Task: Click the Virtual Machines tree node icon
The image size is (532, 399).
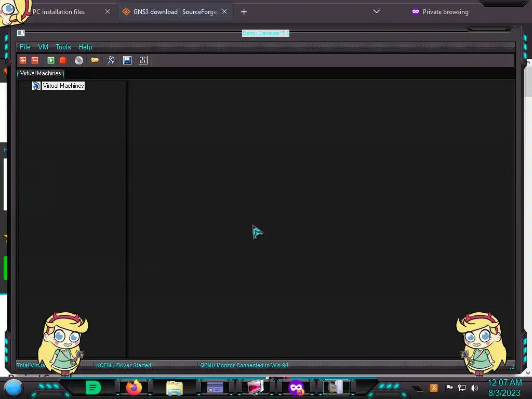Action: pos(36,86)
